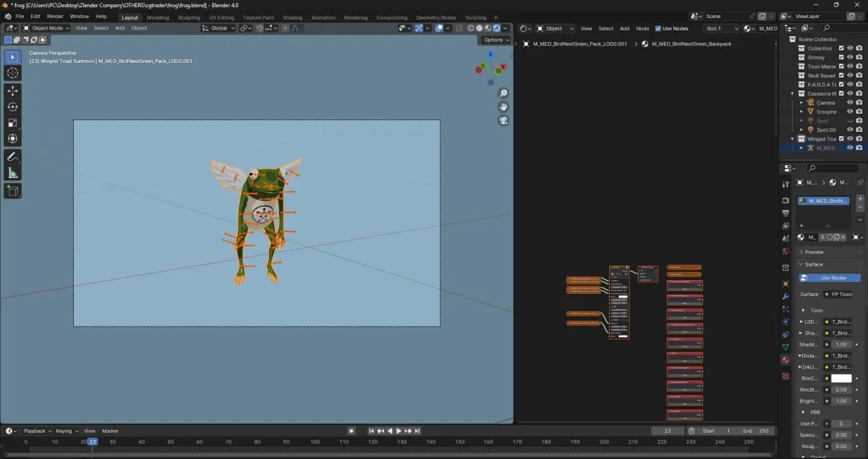Select the Cursor tool in the viewport toolbar

pyautogui.click(x=13, y=73)
